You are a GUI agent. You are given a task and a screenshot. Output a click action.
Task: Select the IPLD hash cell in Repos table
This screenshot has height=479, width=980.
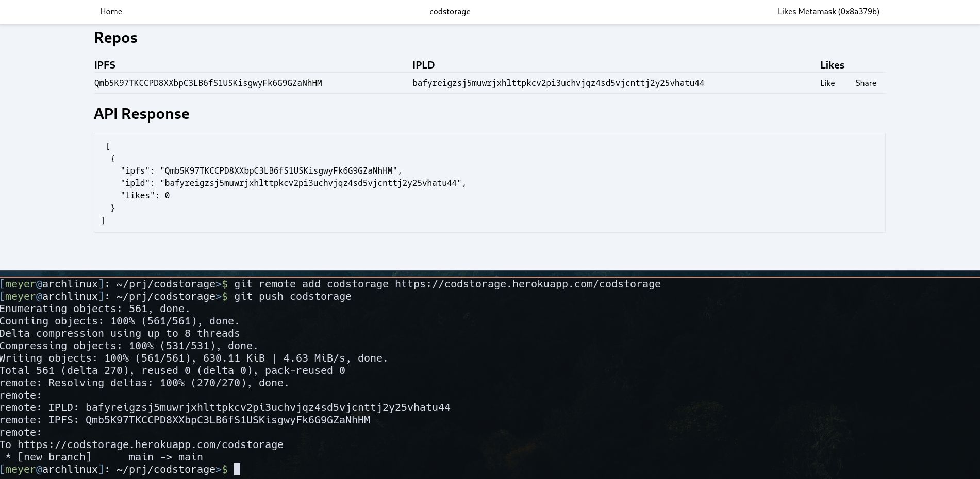click(x=558, y=83)
